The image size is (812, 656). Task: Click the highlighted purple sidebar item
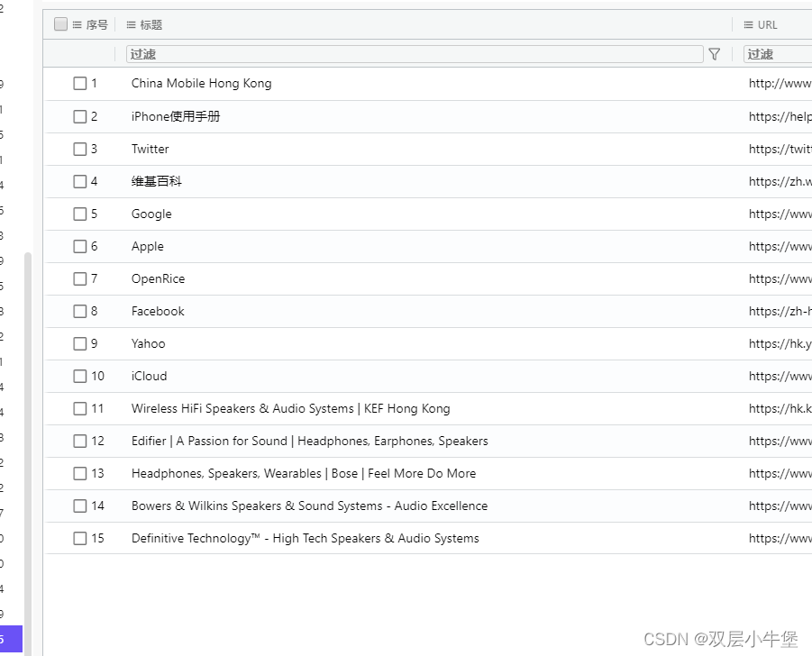point(11,639)
